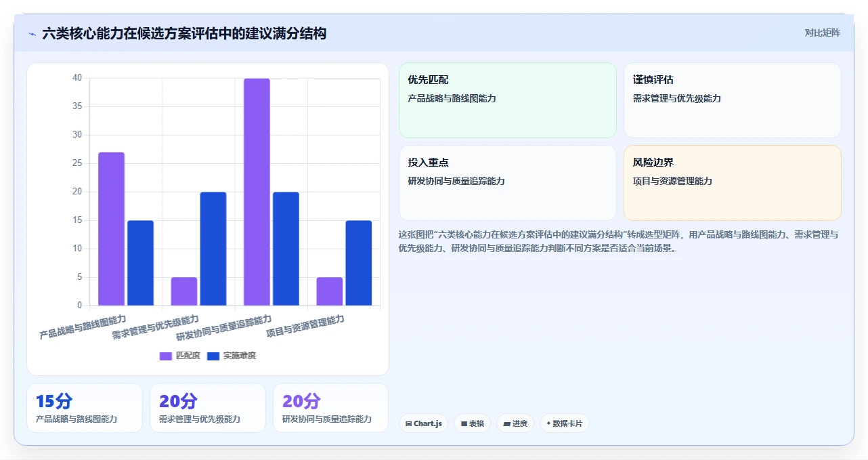Click the x-axis label 项目与资源管理能力
The width and height of the screenshot is (868, 460).
(x=305, y=327)
